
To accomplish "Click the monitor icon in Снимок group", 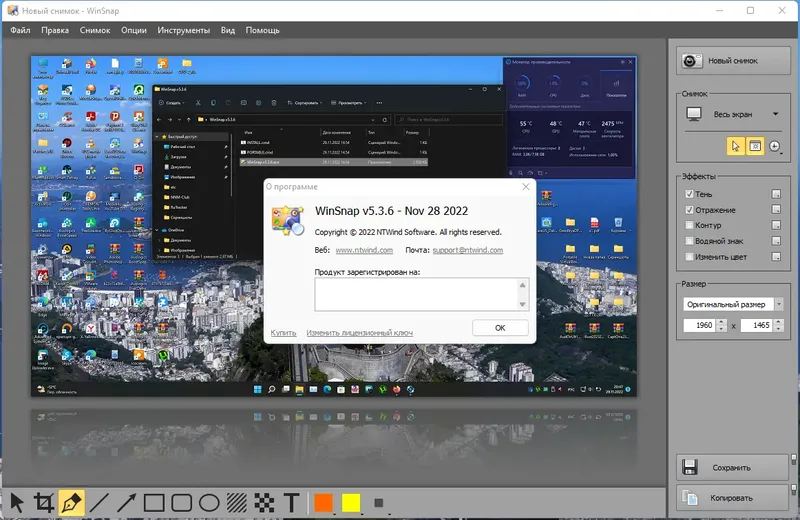I will tap(694, 114).
